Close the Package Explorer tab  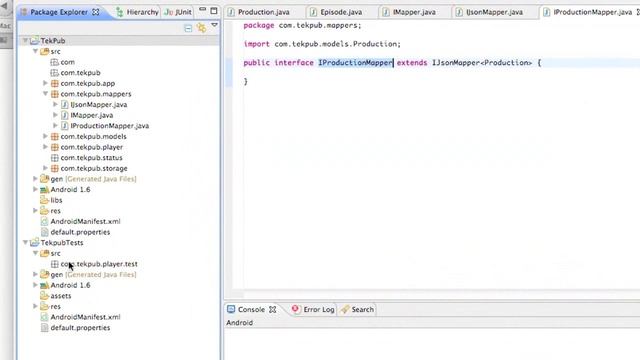tap(96, 12)
